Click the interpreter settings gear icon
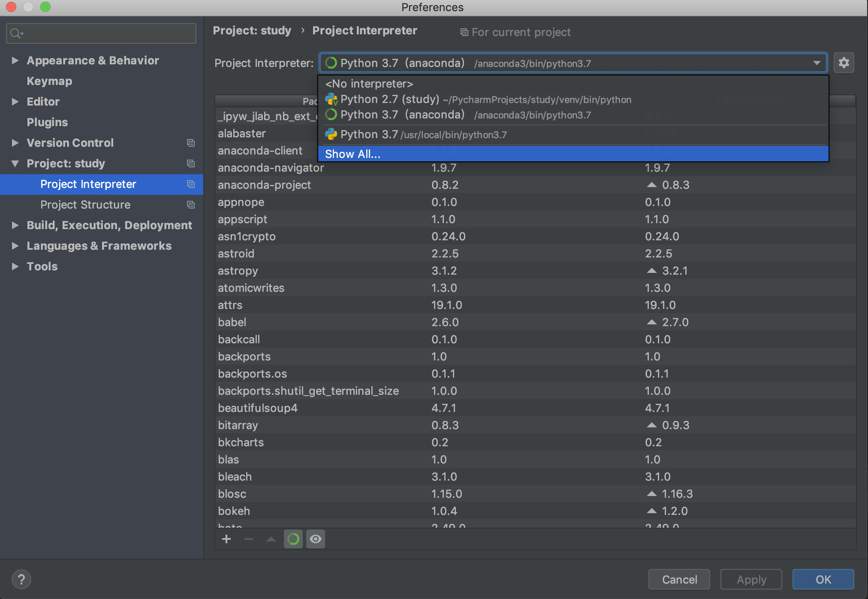 point(844,63)
